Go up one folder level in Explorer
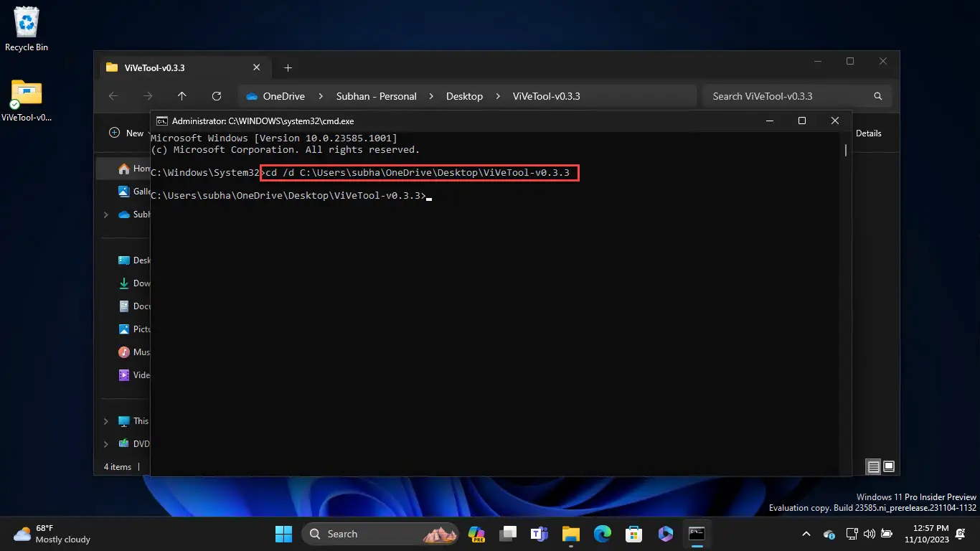980x551 pixels. coord(182,96)
